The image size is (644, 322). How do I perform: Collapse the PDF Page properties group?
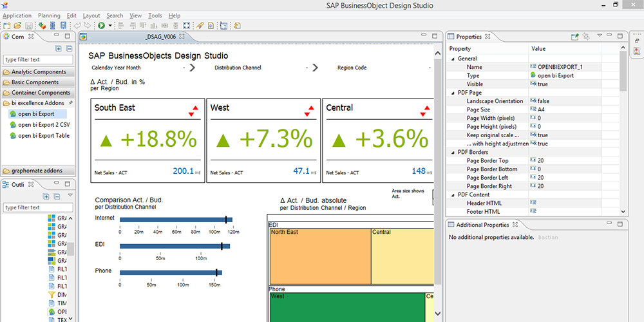pyautogui.click(x=452, y=92)
